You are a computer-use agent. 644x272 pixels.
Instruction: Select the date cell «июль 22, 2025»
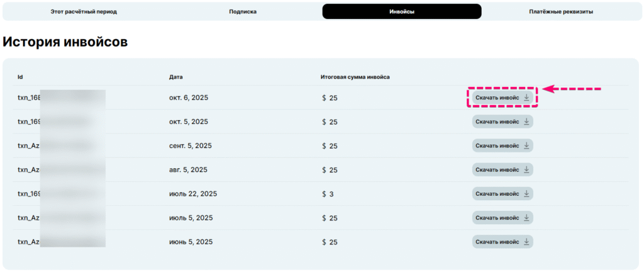[193, 194]
